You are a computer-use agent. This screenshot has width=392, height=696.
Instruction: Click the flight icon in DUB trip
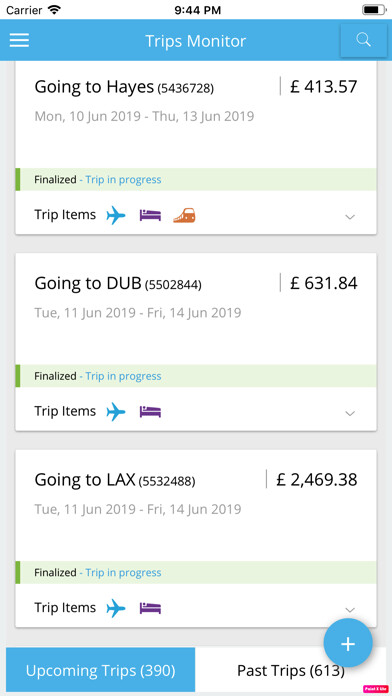pyautogui.click(x=116, y=412)
